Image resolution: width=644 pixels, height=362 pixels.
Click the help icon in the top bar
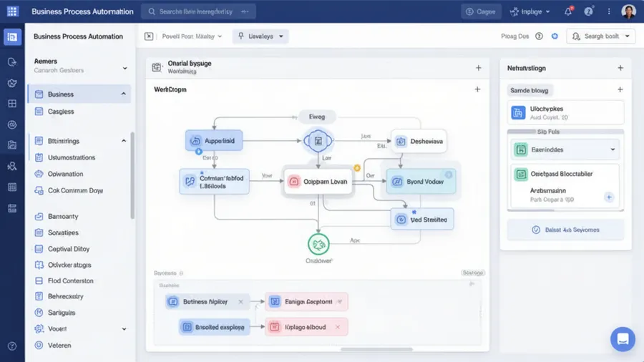pos(589,11)
